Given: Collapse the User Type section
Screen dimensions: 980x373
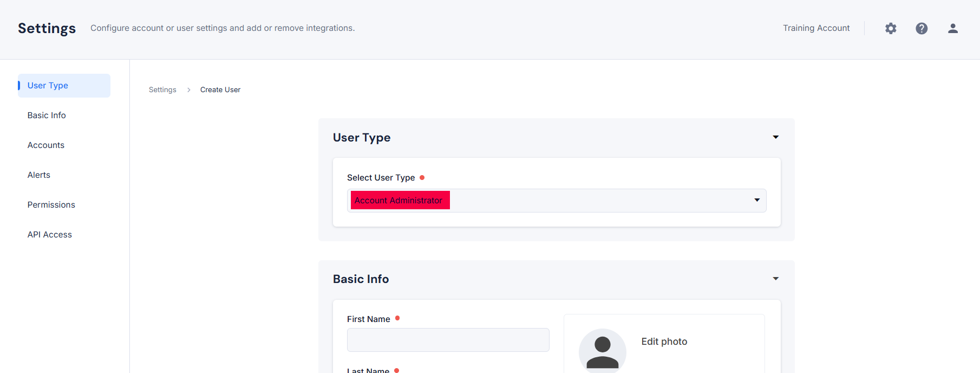Looking at the screenshot, I should click(776, 137).
